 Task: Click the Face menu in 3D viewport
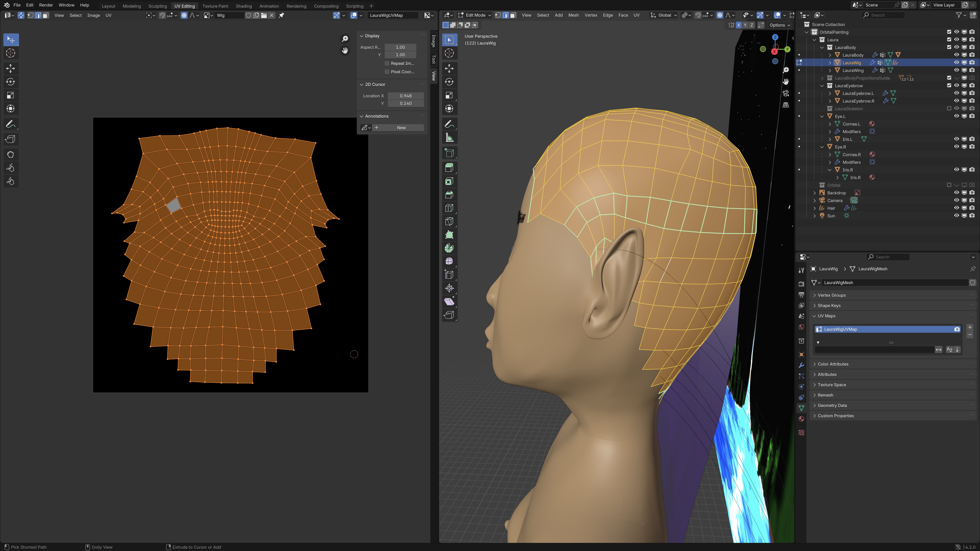pos(623,15)
